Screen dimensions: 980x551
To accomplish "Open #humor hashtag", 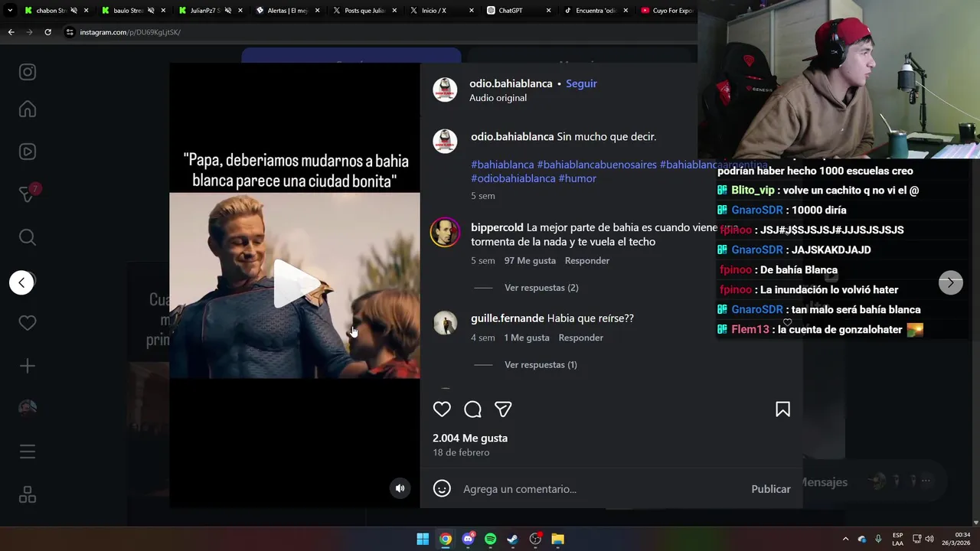I will pyautogui.click(x=577, y=178).
